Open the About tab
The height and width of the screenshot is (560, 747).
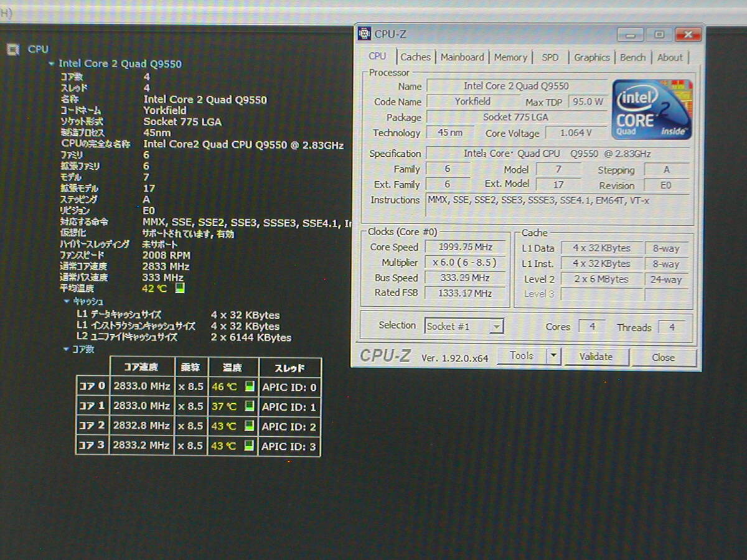670,57
